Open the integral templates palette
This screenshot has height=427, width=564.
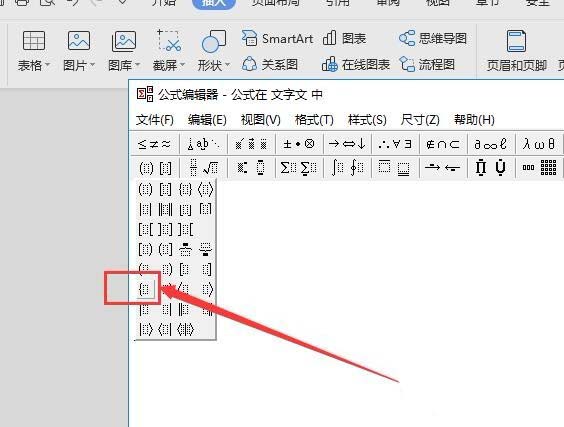(x=347, y=168)
